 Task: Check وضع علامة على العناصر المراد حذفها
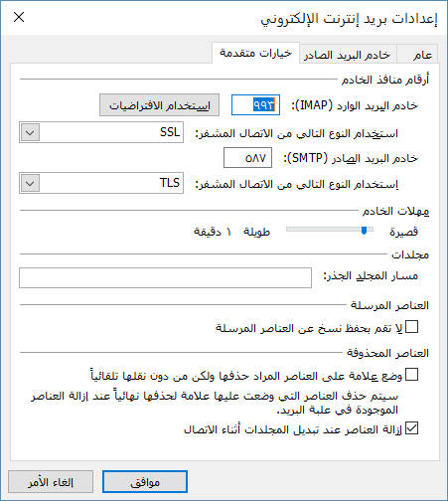pos(412,375)
